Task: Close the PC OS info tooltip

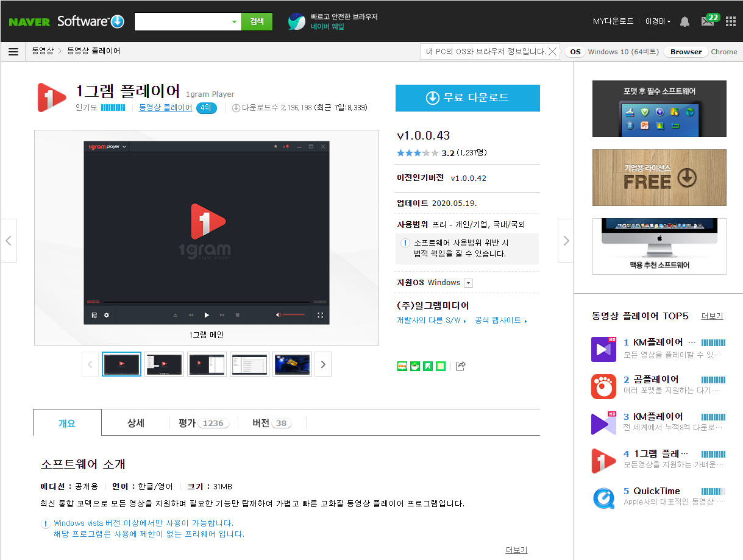Action: [553, 52]
